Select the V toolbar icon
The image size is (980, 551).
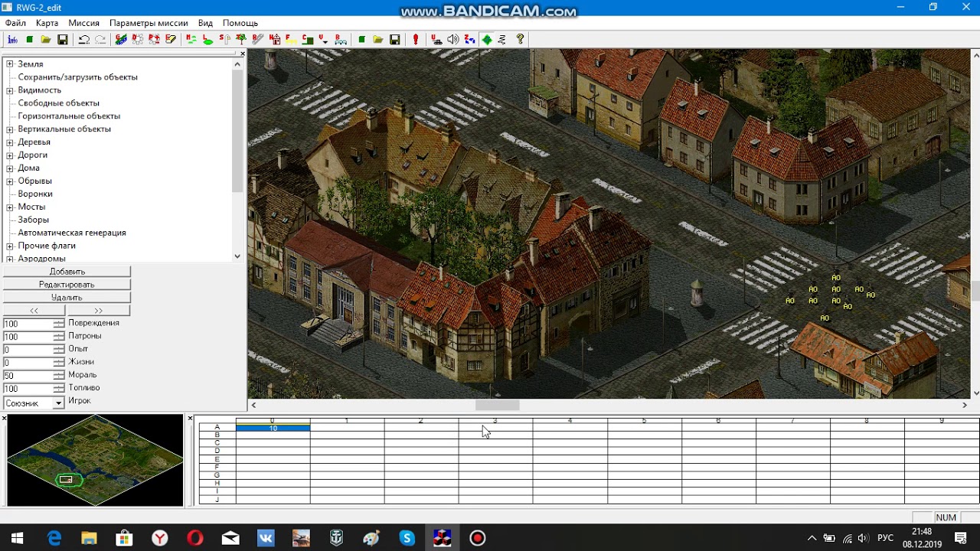coord(324,40)
